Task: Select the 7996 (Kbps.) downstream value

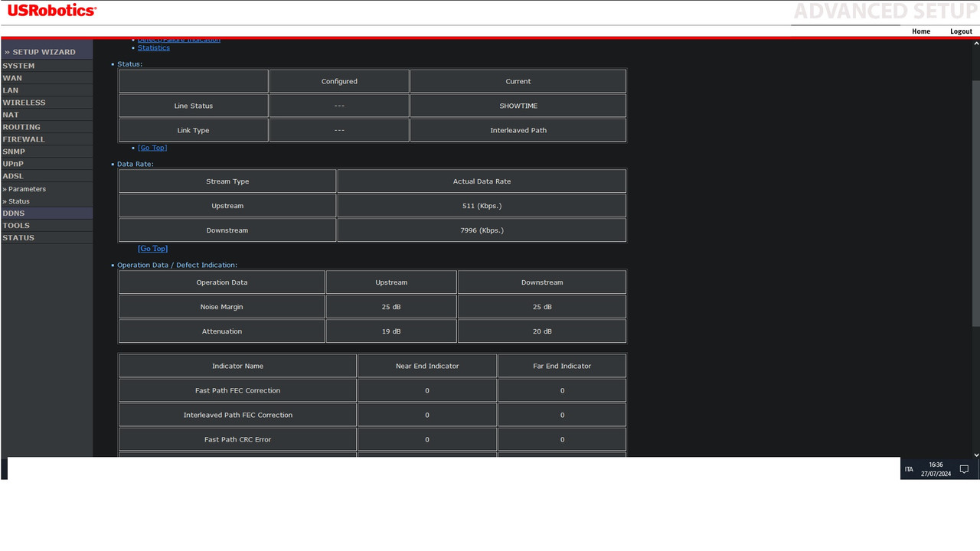Action: coord(482,230)
